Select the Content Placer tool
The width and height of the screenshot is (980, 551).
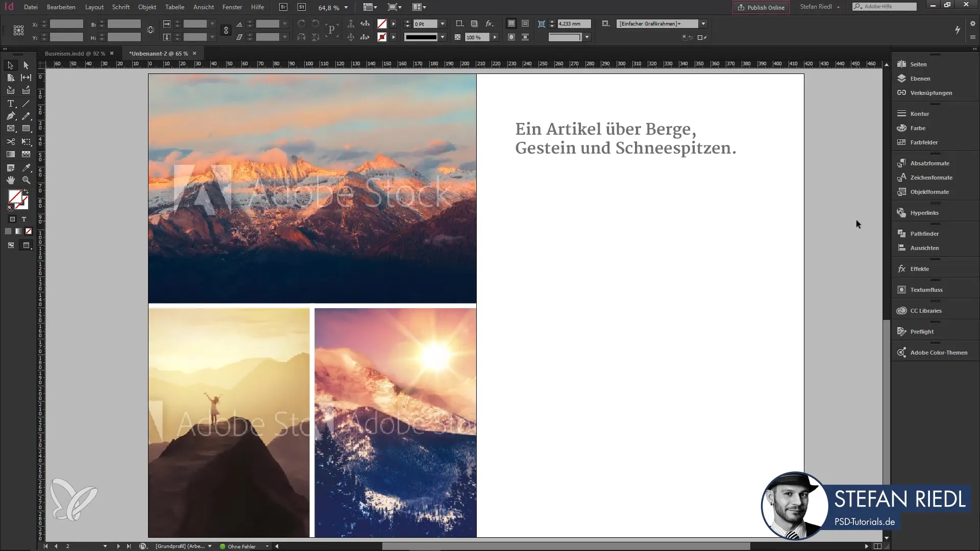click(26, 90)
